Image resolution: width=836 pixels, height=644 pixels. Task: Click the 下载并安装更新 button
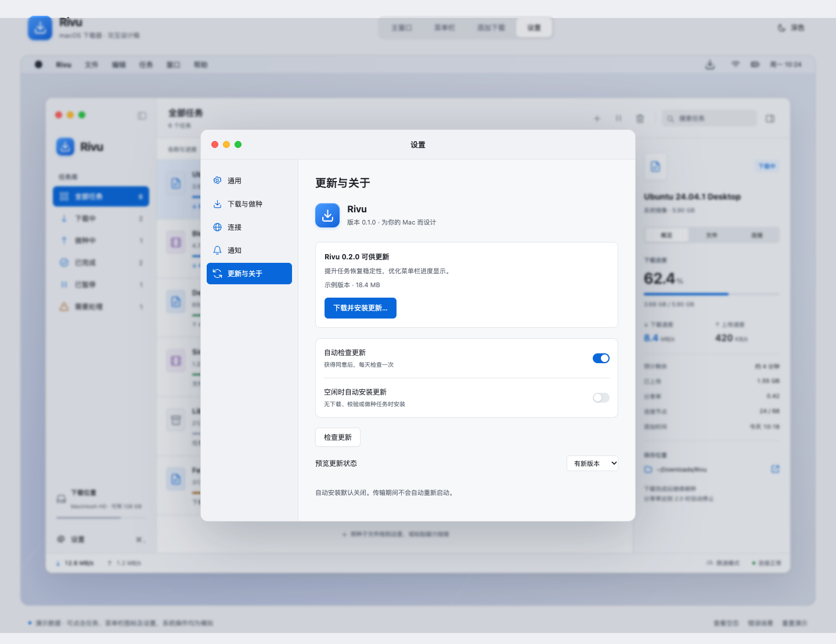point(361,308)
